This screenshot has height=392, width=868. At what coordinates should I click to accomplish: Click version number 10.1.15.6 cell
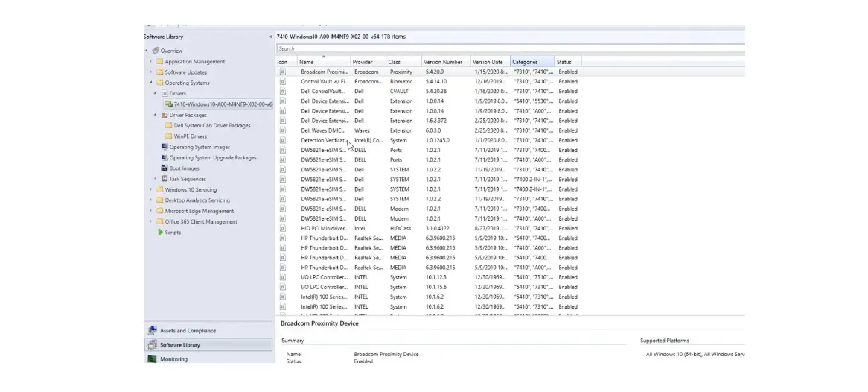[435, 287]
